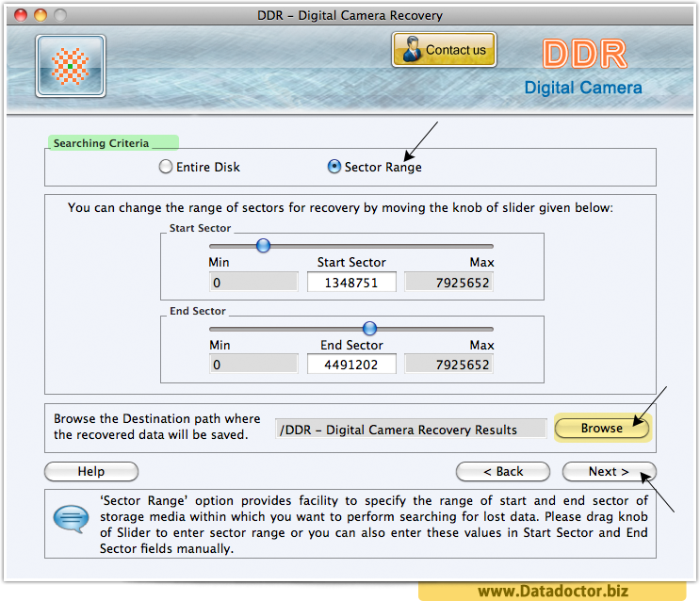Click the Start Sector Min field
The height and width of the screenshot is (601, 700).
pyautogui.click(x=253, y=283)
